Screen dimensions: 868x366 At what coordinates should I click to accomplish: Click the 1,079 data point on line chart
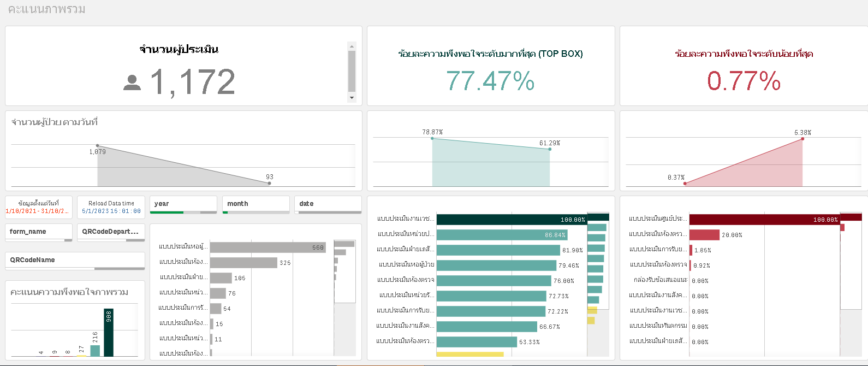coord(98,146)
